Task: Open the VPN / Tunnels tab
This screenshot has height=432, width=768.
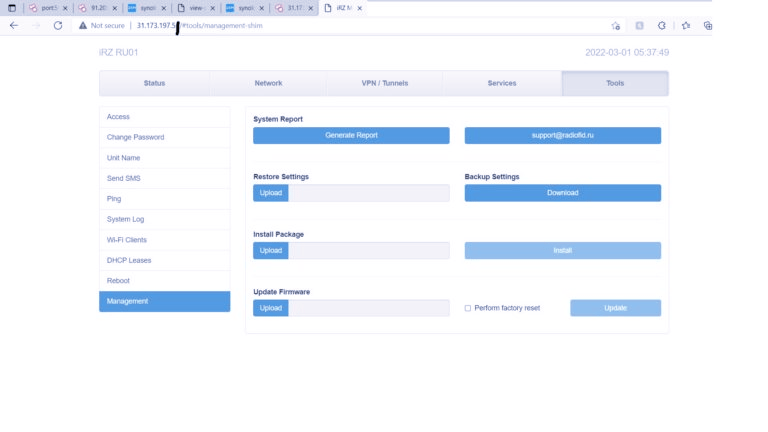Action: pos(384,83)
